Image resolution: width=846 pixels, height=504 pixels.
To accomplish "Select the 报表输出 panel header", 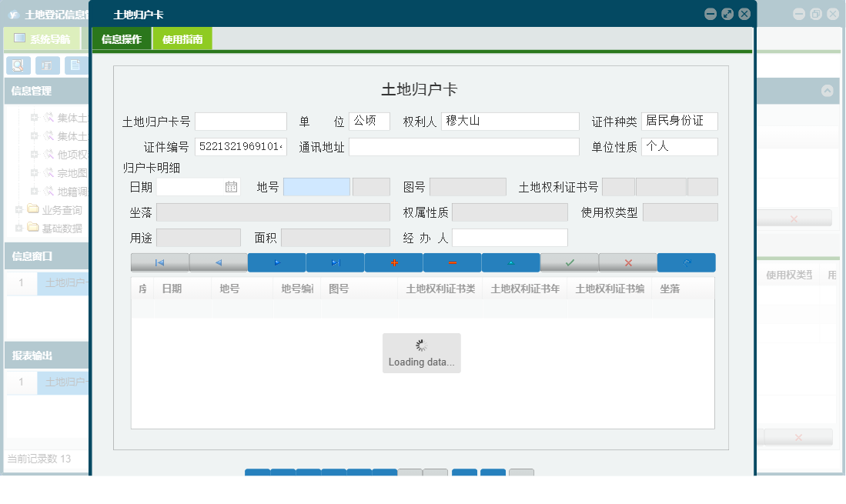I will (x=46, y=355).
